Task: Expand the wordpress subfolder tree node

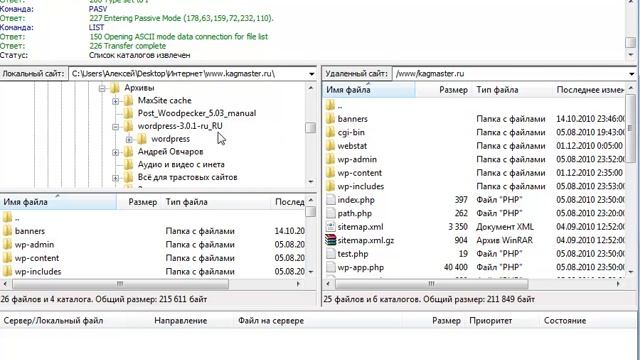Action: point(129,139)
